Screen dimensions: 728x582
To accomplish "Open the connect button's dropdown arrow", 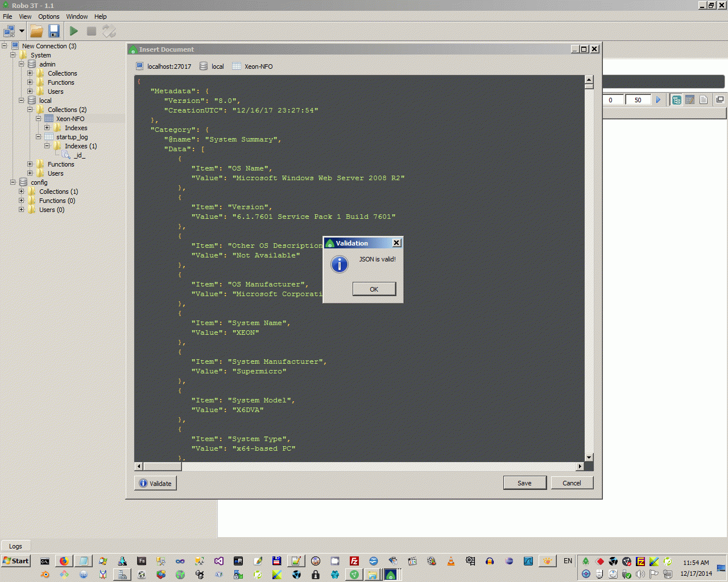I will coord(22,31).
